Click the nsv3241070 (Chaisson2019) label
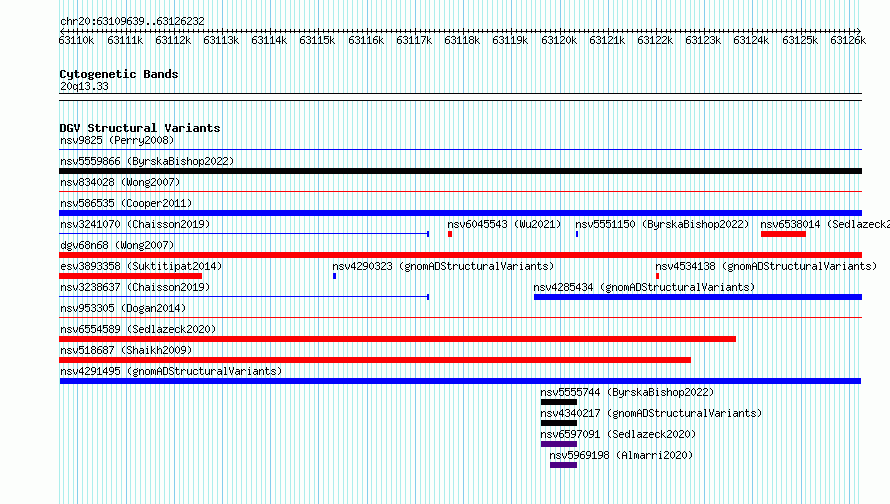This screenshot has height=504, width=890. click(135, 224)
